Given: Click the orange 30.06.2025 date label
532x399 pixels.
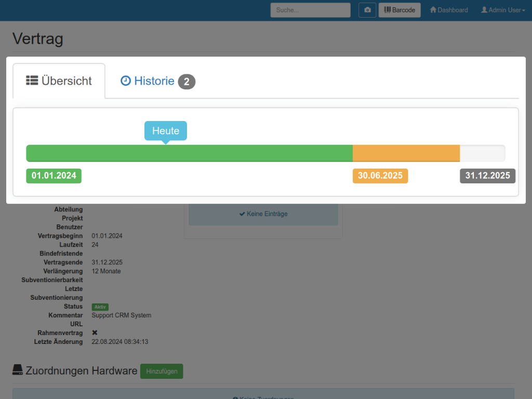Looking at the screenshot, I should tap(380, 176).
